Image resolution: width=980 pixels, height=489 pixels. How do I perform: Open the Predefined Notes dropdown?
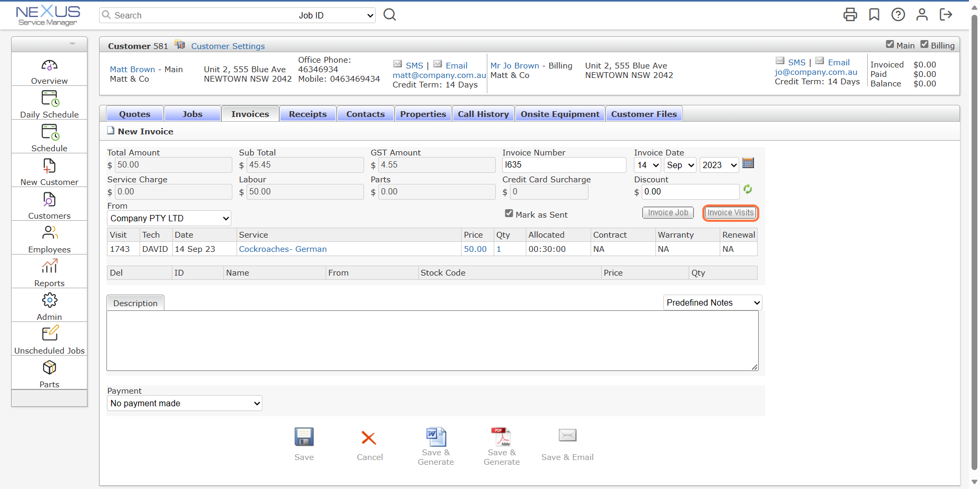[712, 302]
